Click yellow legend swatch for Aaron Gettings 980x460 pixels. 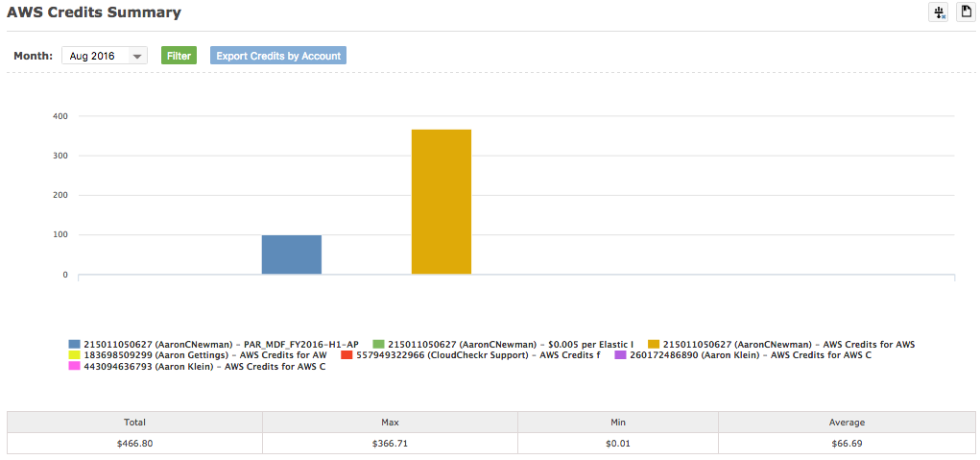pos(74,355)
